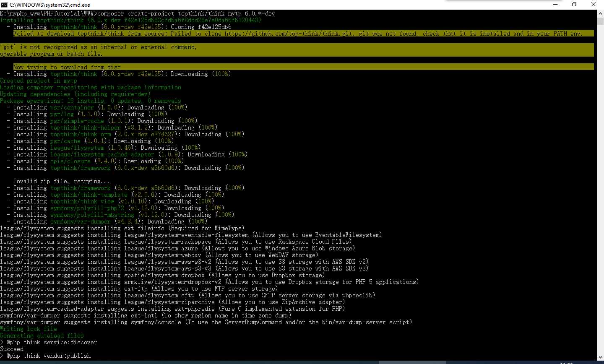
Task: Click the league/flysystem-aws-s3-v2 suggestion
Action: (x=184, y=262)
